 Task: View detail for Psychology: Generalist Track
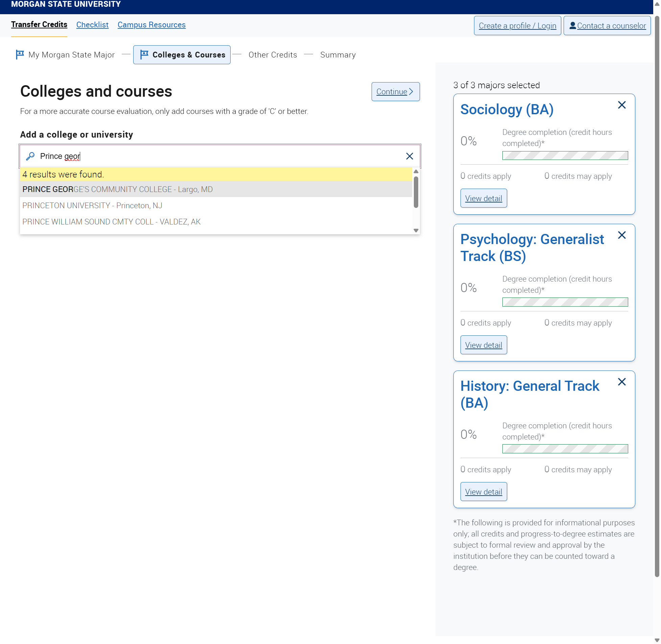pyautogui.click(x=483, y=345)
